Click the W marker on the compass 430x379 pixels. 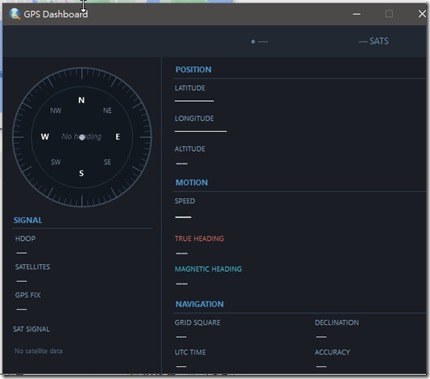[45, 137]
